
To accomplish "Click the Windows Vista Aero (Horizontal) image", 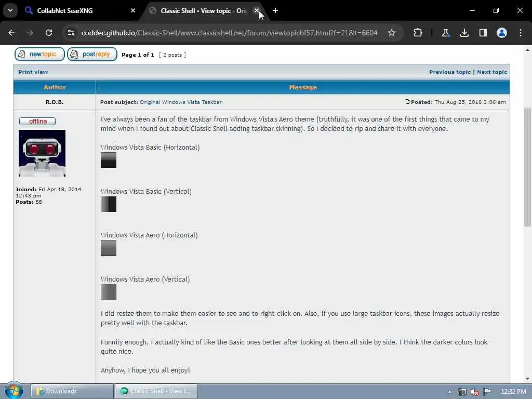I will [109, 248].
